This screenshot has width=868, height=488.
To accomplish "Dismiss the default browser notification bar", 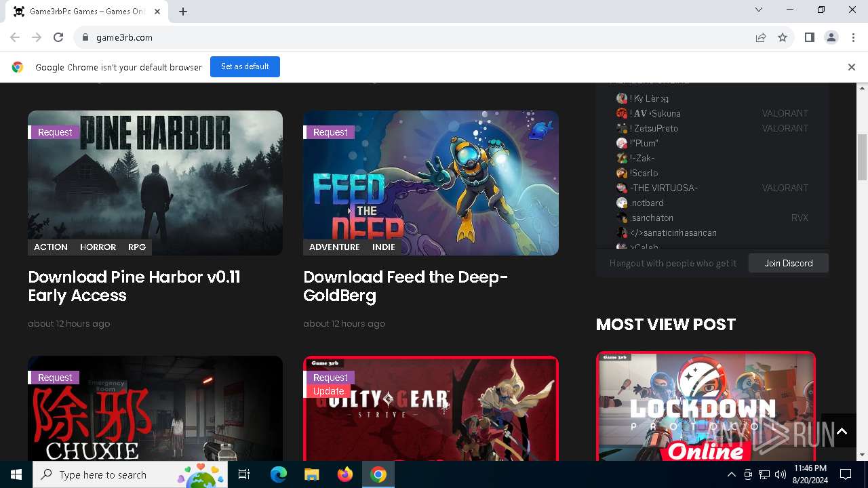I will point(851,67).
